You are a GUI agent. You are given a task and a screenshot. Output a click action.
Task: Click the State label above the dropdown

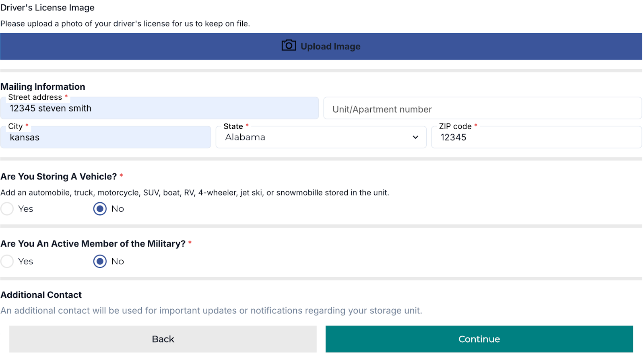pos(233,126)
